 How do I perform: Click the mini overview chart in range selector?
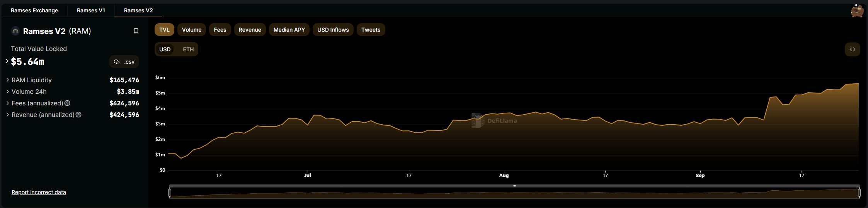(x=514, y=193)
